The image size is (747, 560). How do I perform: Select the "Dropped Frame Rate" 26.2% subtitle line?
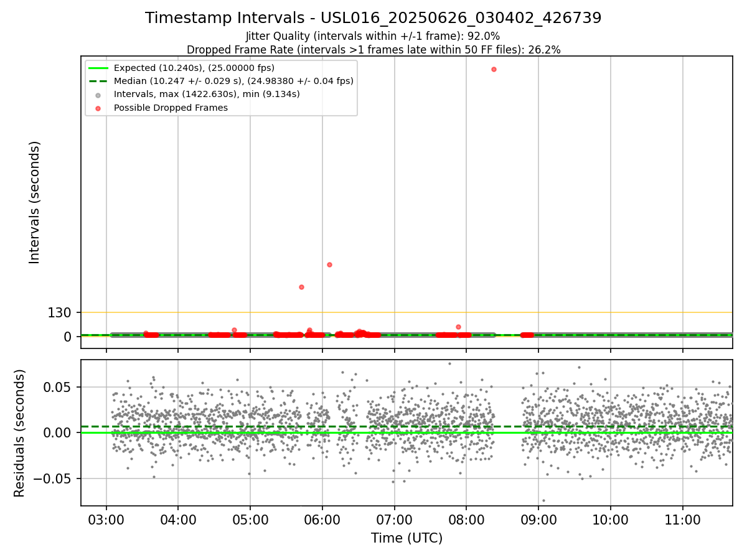[374, 50]
